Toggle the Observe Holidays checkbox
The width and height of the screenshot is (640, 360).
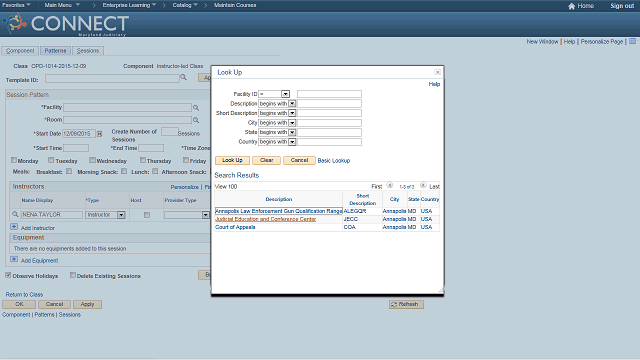[8, 275]
